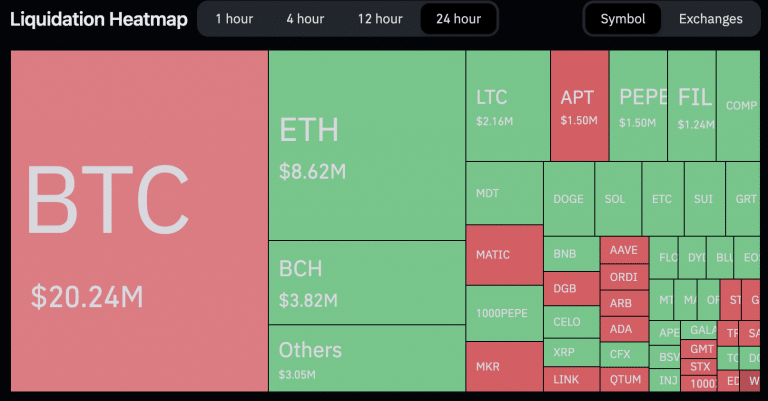Select the DOGE tile

click(x=568, y=198)
